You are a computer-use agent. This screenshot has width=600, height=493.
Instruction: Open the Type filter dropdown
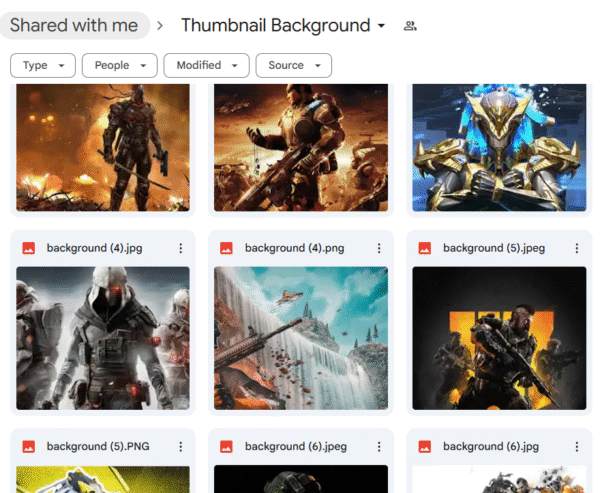[x=43, y=65]
